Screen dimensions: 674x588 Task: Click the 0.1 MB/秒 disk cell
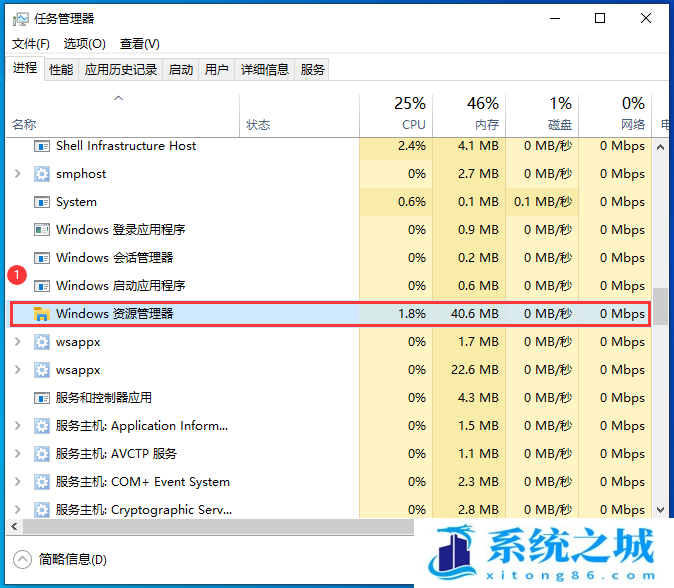pyautogui.click(x=542, y=202)
